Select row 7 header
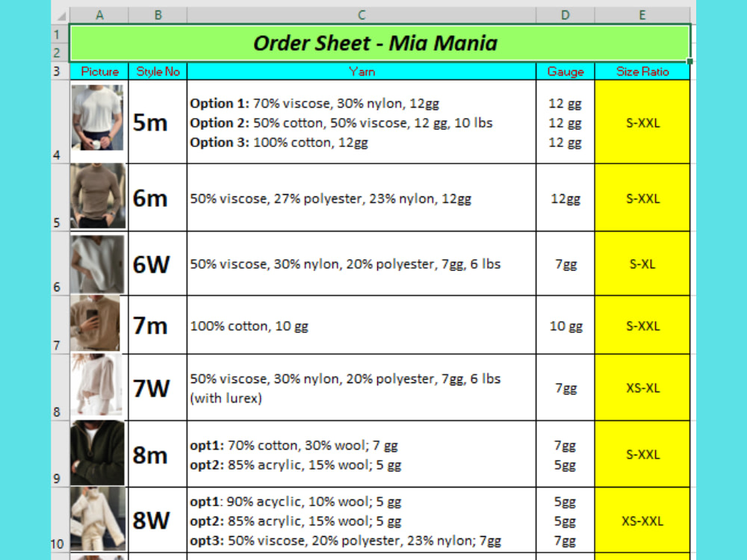The height and width of the screenshot is (560, 747). [60, 325]
